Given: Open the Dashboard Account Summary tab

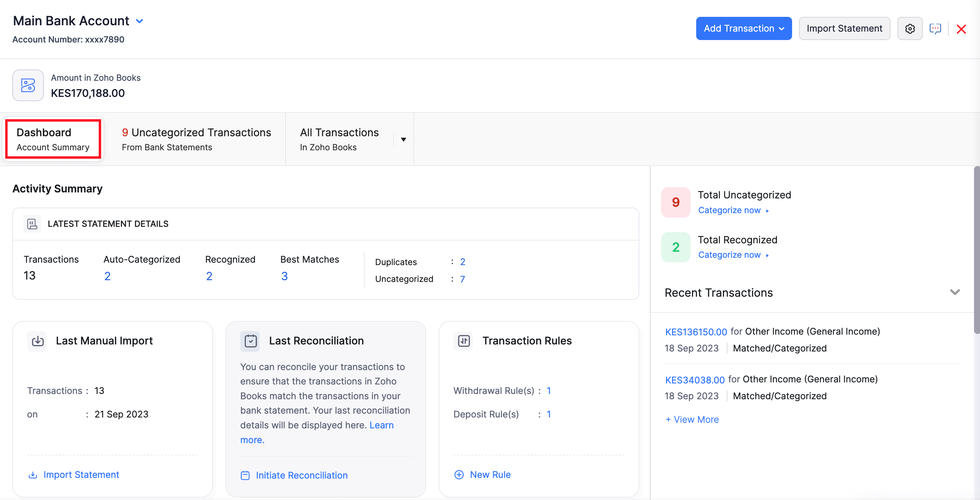Looking at the screenshot, I should tap(53, 138).
